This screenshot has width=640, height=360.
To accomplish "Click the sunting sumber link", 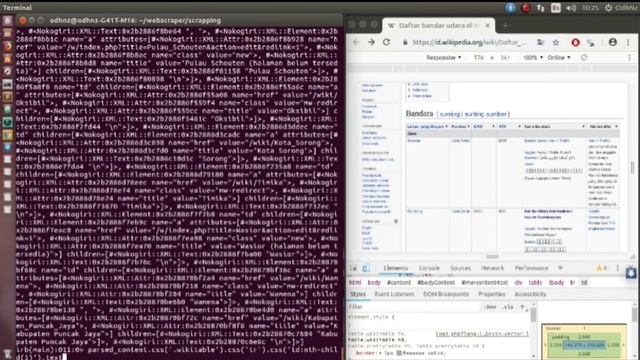I will (486, 114).
